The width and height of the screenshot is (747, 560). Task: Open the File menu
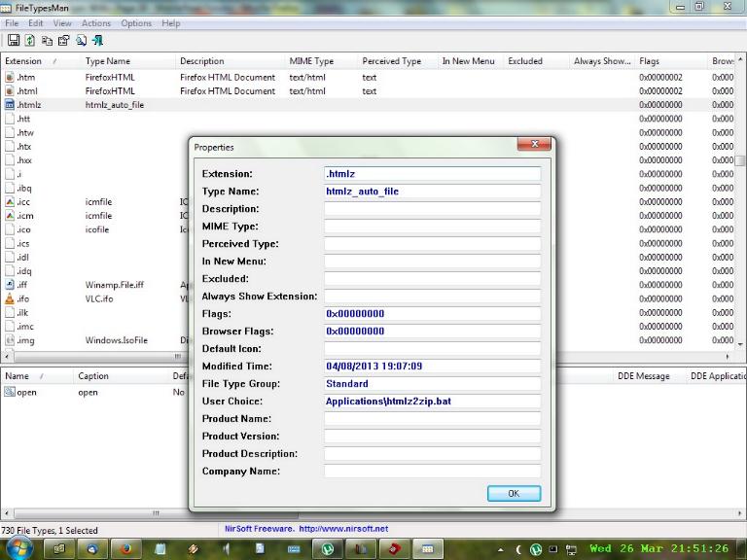tap(12, 23)
